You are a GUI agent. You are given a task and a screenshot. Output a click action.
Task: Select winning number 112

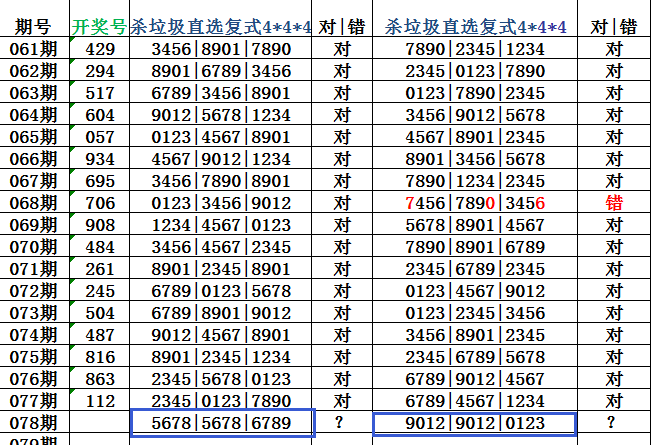(x=100, y=400)
